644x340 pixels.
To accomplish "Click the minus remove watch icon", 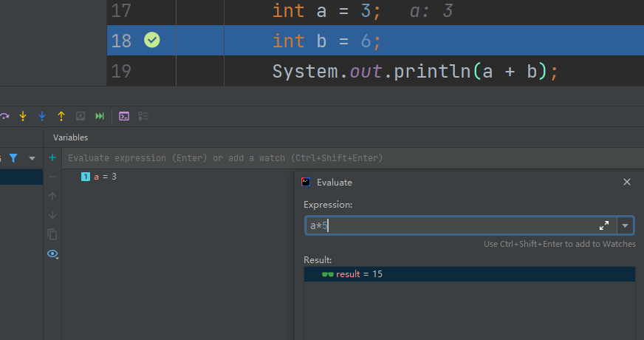I will click(52, 177).
